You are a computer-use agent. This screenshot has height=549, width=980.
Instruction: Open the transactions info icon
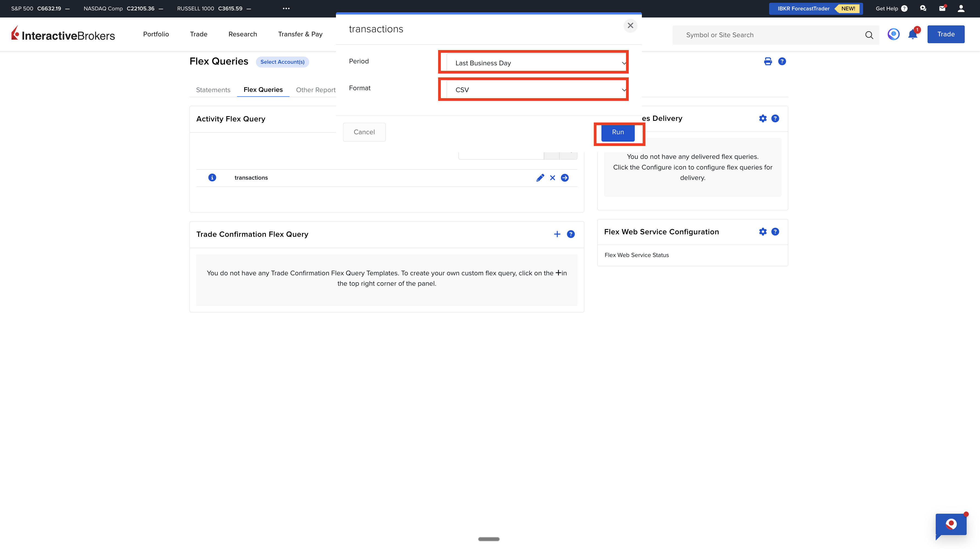pyautogui.click(x=212, y=177)
